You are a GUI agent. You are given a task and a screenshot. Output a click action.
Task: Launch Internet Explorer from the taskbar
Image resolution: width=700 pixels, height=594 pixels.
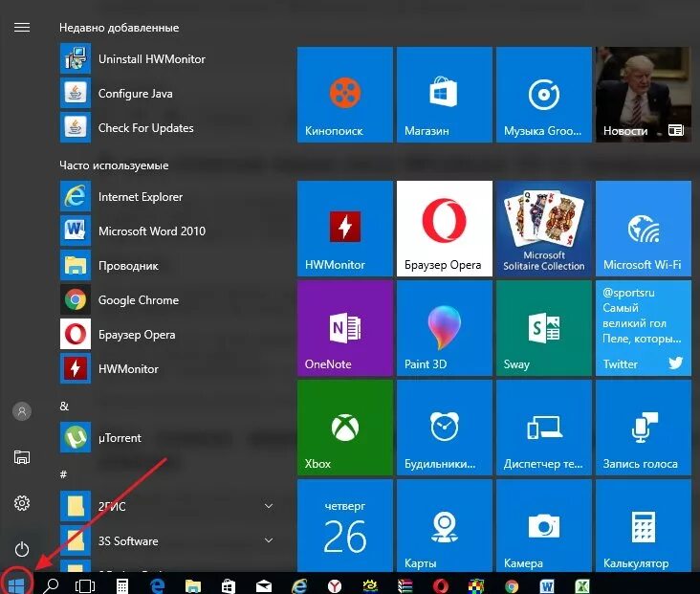tap(299, 585)
